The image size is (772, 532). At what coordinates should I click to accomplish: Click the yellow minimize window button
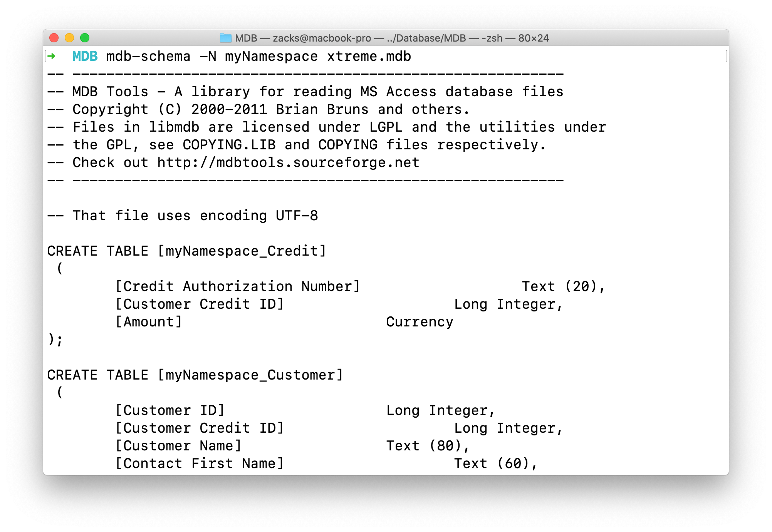pyautogui.click(x=69, y=38)
